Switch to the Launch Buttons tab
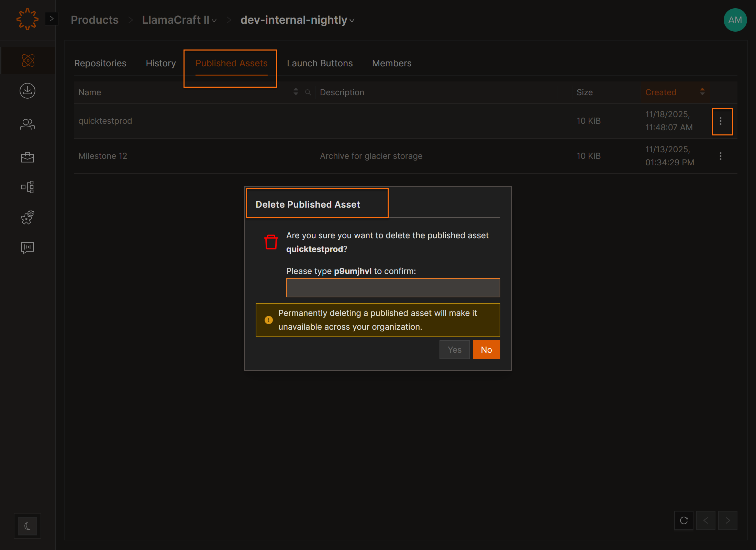 pyautogui.click(x=320, y=63)
